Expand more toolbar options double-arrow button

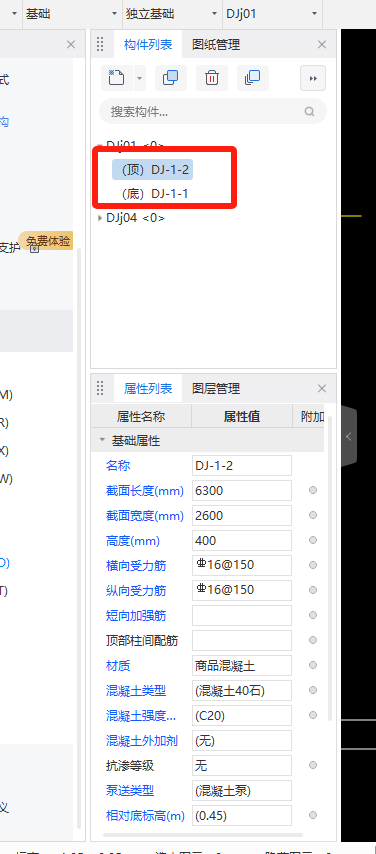point(313,78)
